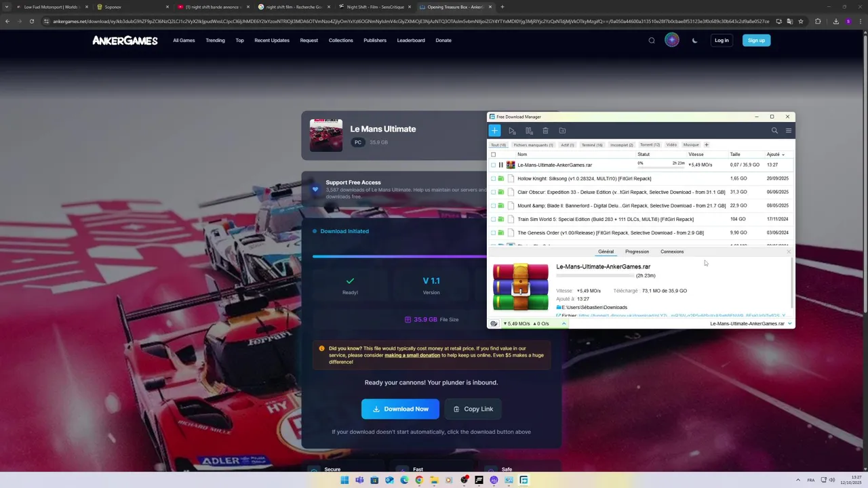Switch to the Progression tab
Screen dimensions: 868x488
(637, 251)
